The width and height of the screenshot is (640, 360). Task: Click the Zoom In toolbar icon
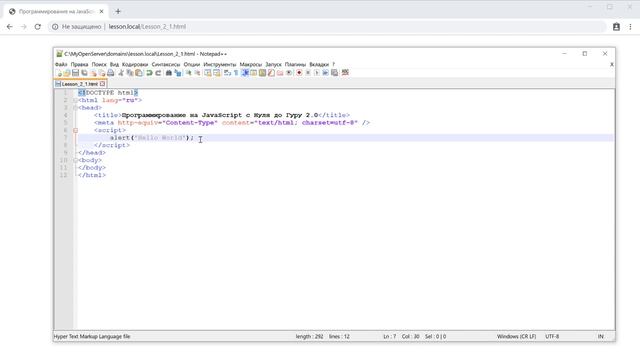[x=189, y=73]
